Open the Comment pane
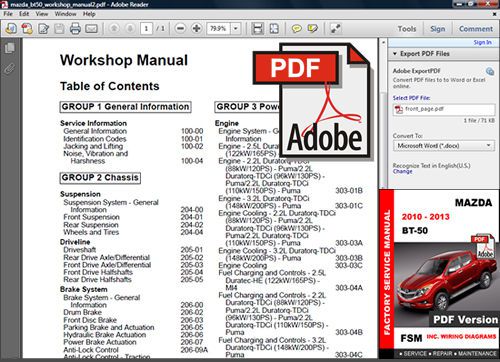 pyautogui.click(x=476, y=29)
